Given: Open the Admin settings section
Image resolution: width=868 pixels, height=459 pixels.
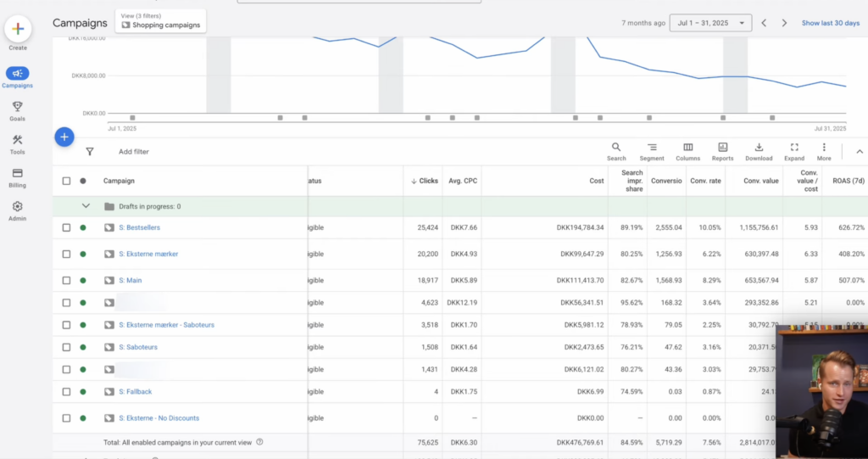Looking at the screenshot, I should coord(18,210).
